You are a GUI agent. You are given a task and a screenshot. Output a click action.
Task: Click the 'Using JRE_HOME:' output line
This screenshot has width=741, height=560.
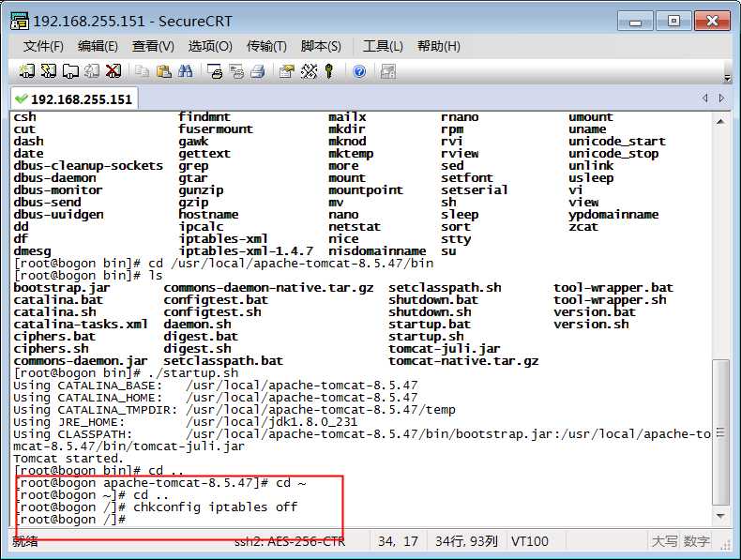click(186, 421)
